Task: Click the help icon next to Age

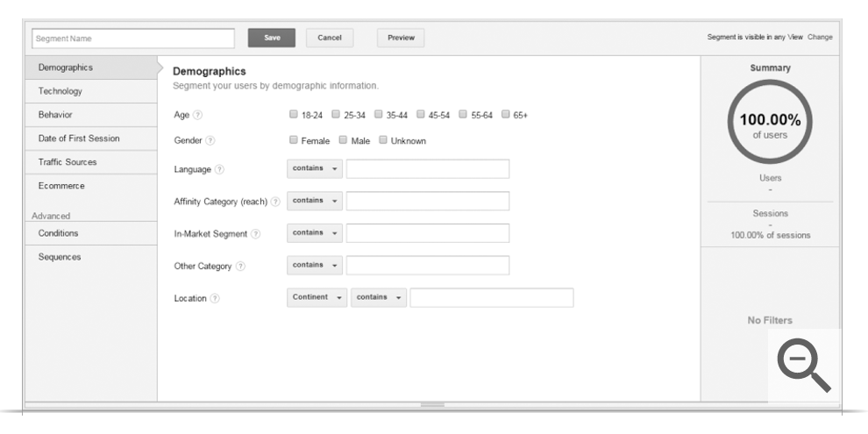Action: point(197,115)
